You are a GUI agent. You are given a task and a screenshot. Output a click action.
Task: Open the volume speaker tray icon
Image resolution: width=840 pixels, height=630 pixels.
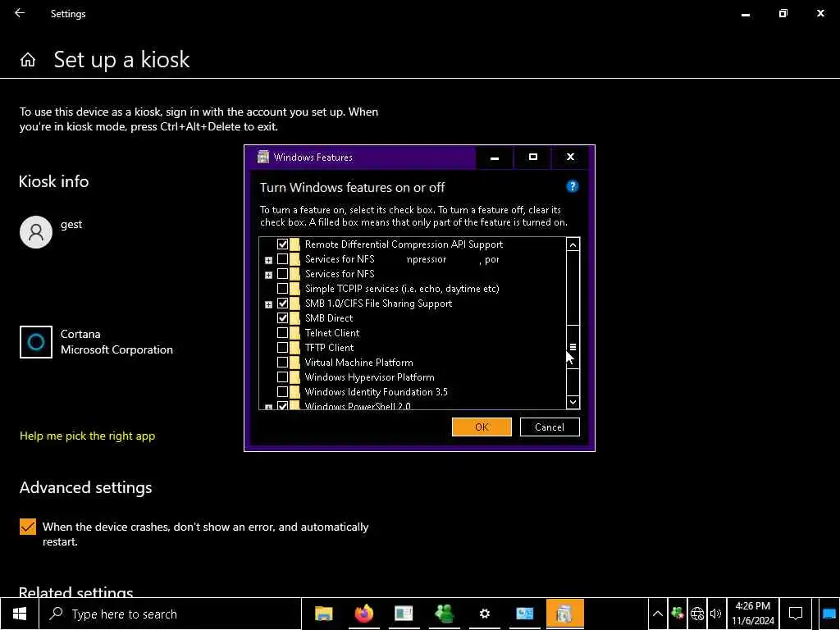coord(715,614)
